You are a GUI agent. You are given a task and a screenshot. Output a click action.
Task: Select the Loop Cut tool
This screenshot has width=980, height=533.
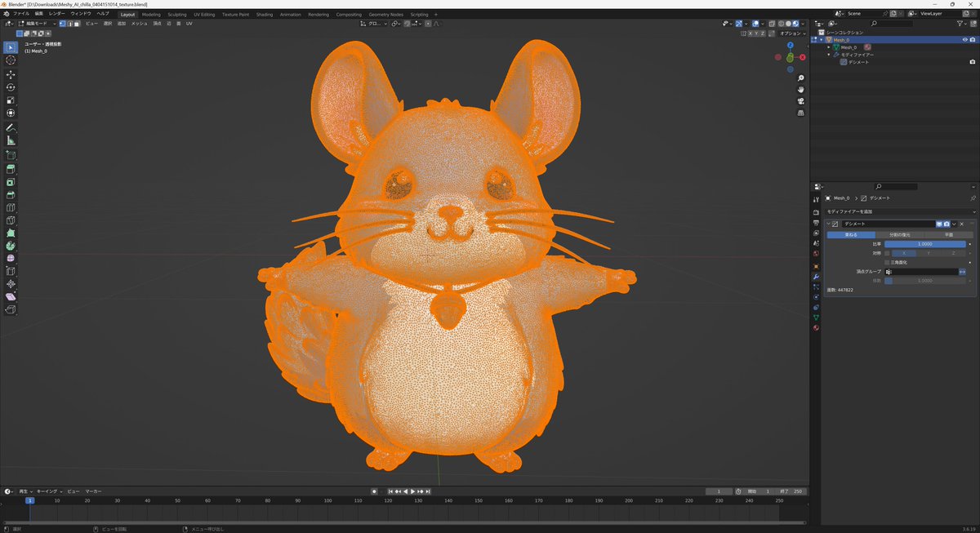11,207
